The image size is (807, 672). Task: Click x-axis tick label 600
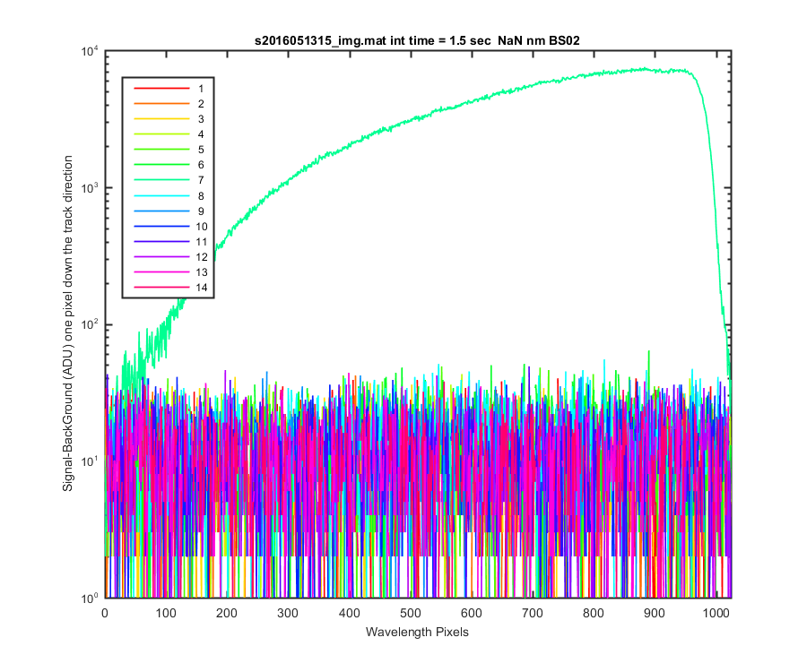click(x=472, y=613)
